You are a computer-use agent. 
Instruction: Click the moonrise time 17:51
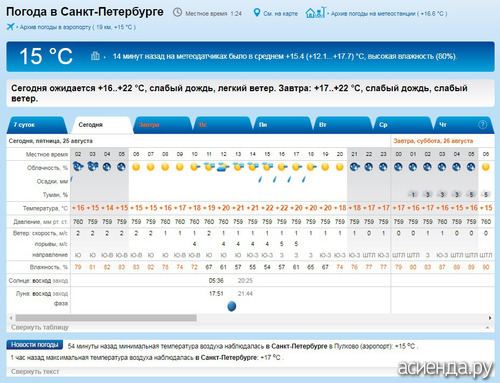pos(216,294)
